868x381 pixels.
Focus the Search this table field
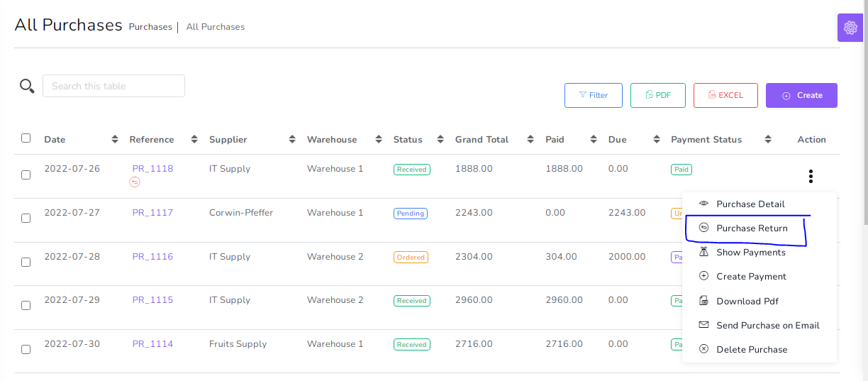point(113,86)
